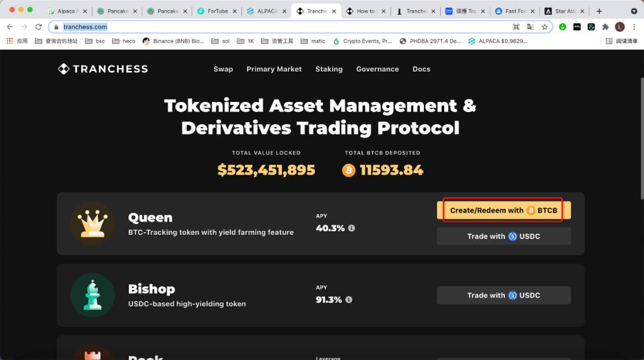
Task: Click the green extension icon
Action: [563, 27]
